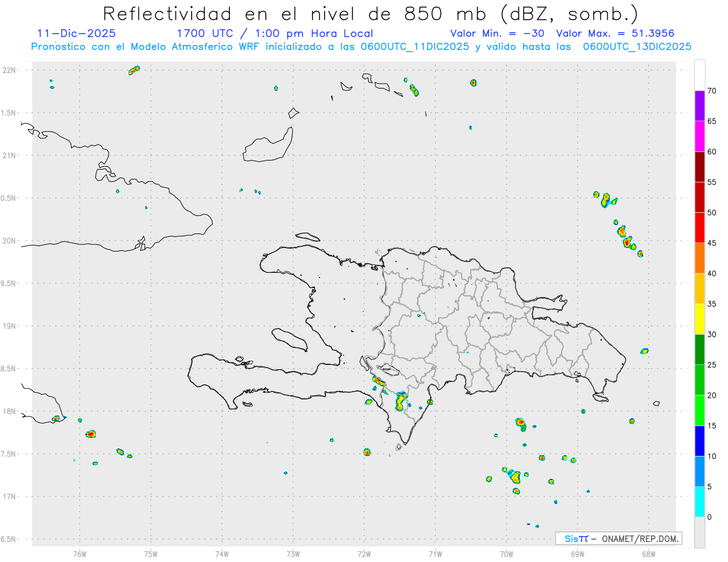Click the '75W' longitude label
Screen dimensions: 728x562
pos(151,554)
